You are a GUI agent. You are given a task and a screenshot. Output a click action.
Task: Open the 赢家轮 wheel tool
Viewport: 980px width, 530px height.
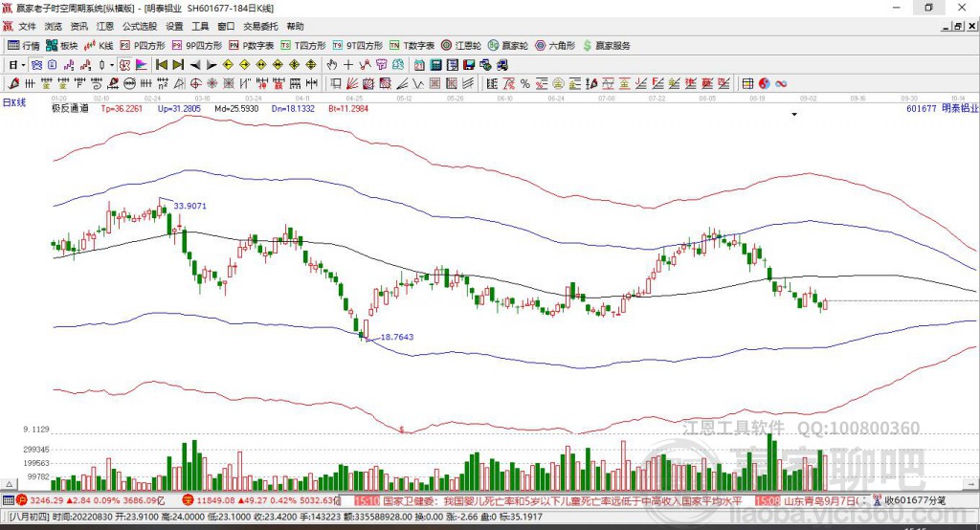(x=508, y=46)
